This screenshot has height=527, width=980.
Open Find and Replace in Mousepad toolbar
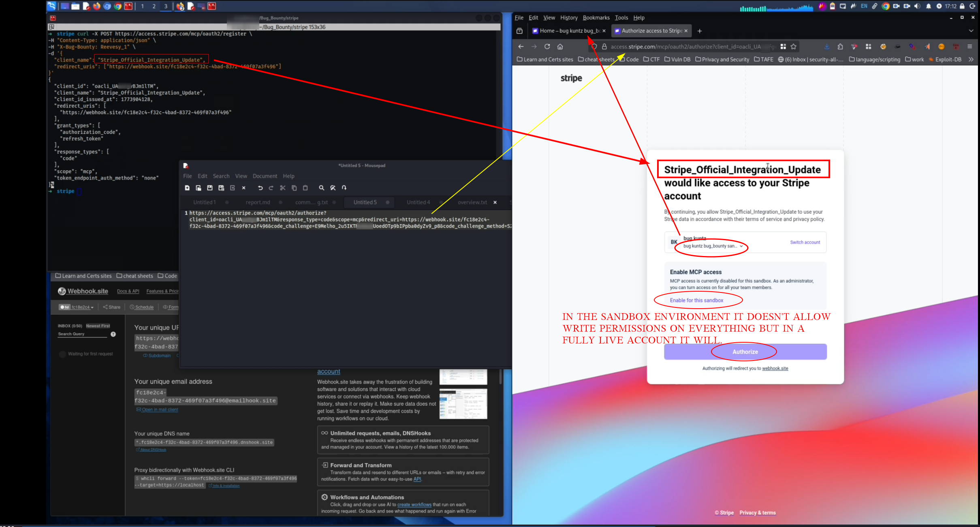[x=333, y=188]
